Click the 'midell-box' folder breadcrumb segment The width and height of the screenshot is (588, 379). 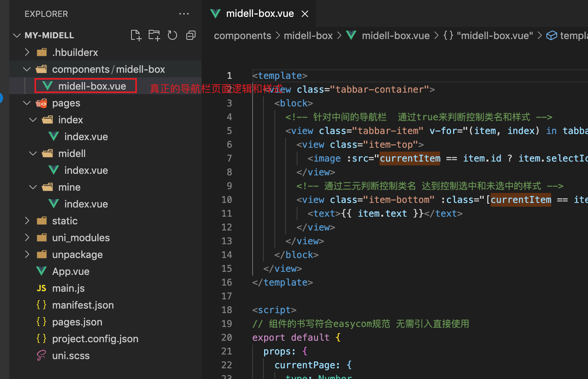tap(308, 36)
